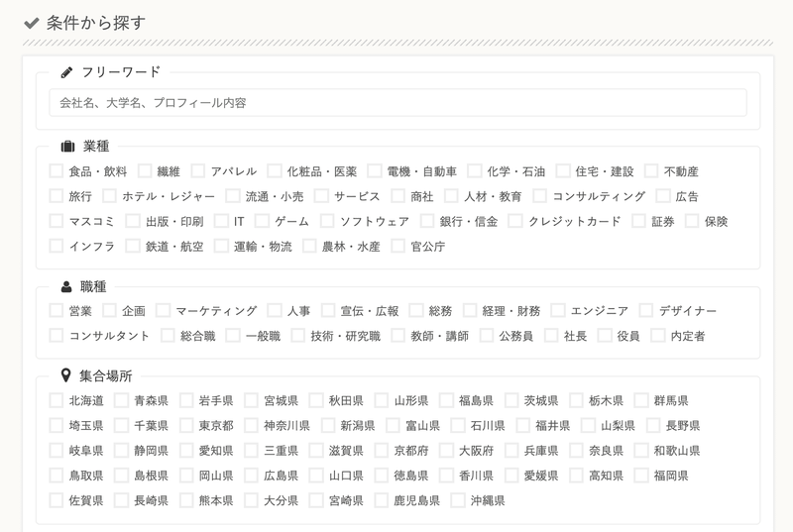793x532 pixels.
Task: Tick the アパレル checkbox
Action: (197, 170)
